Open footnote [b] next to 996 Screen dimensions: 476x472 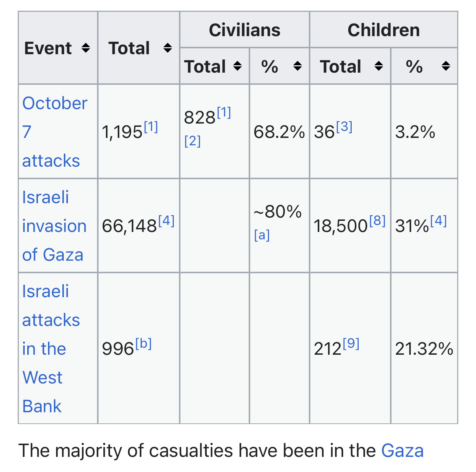click(144, 344)
